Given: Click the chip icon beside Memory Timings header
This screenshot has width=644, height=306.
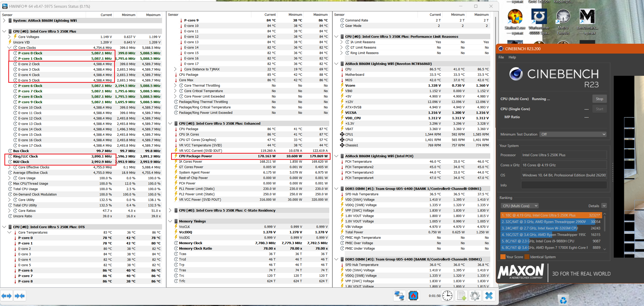Looking at the screenshot, I should (x=176, y=221).
